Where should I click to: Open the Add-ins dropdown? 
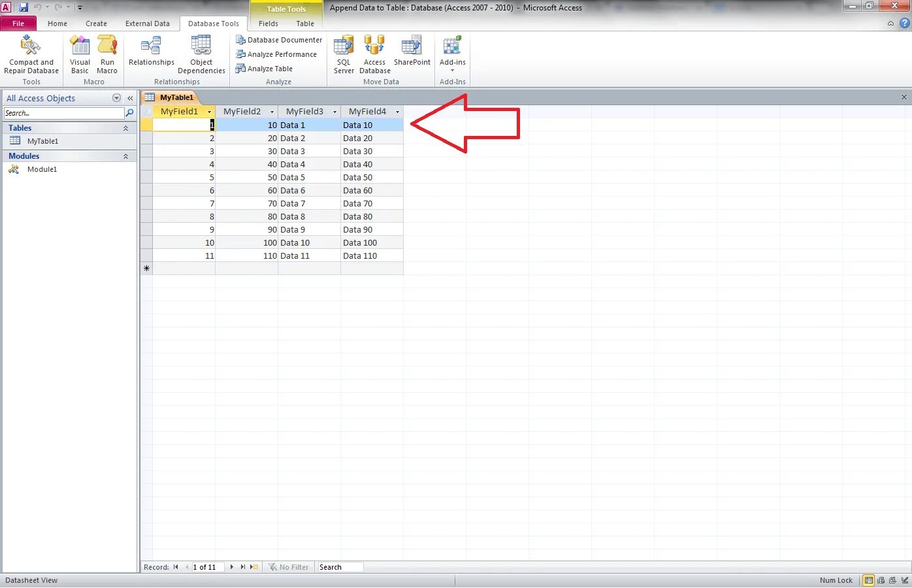tap(452, 55)
